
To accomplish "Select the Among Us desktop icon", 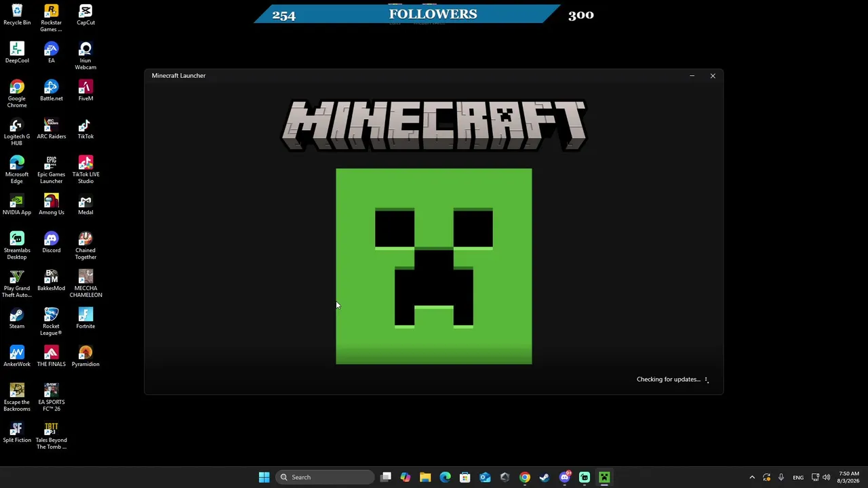I will pyautogui.click(x=51, y=205).
